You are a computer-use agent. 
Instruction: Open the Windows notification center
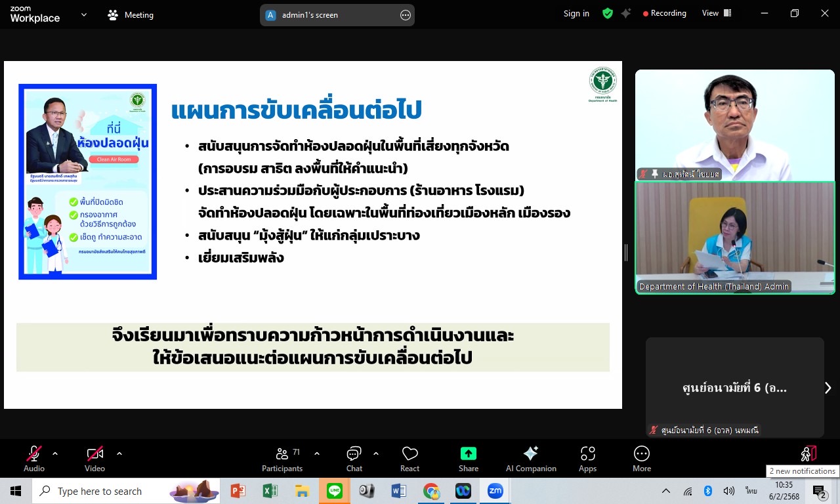pyautogui.click(x=820, y=492)
